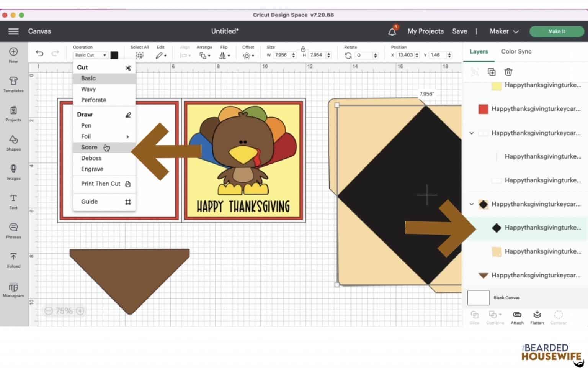Screen dimensions: 588x374
Task: Click the Templates icon in the sidebar
Action: [13, 84]
